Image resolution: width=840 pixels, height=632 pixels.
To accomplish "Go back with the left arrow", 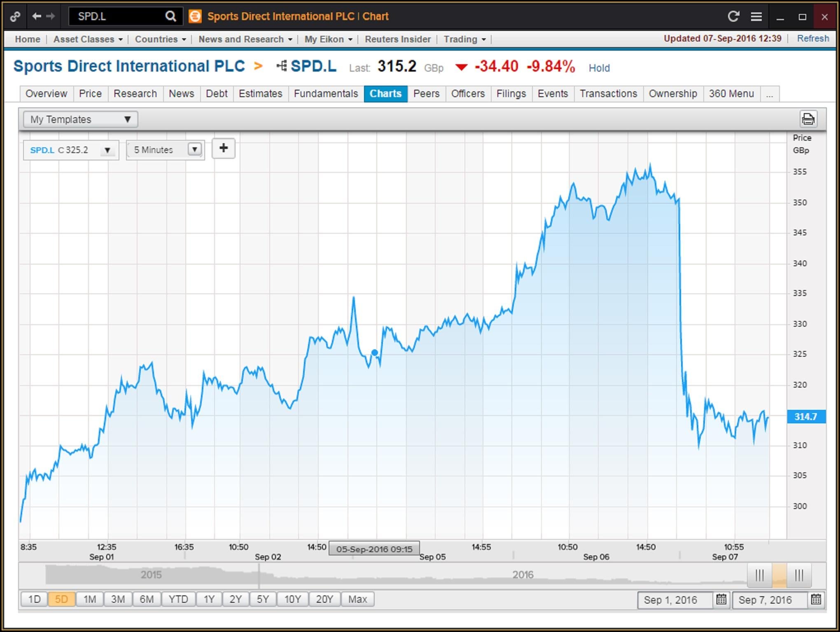I will (37, 16).
